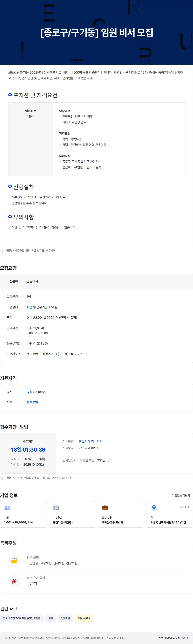The image size is (193, 644).
Task: Click 잡코리아 이력서 application format text
Action: 89,448
